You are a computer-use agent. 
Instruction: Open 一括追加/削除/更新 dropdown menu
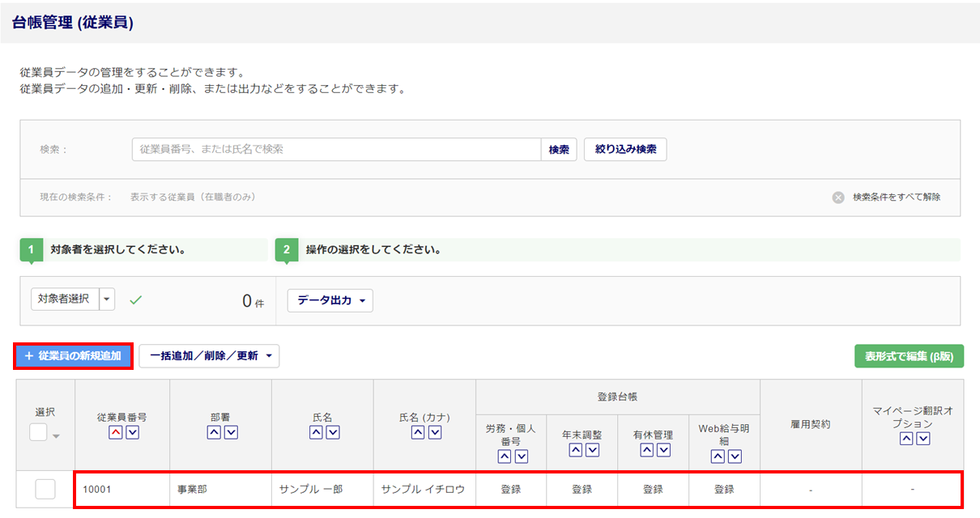coord(209,356)
